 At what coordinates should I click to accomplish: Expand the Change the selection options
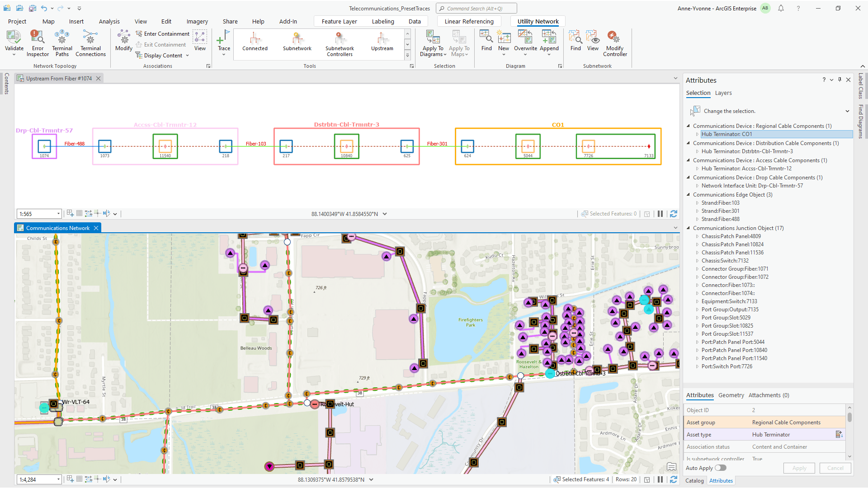pos(846,111)
